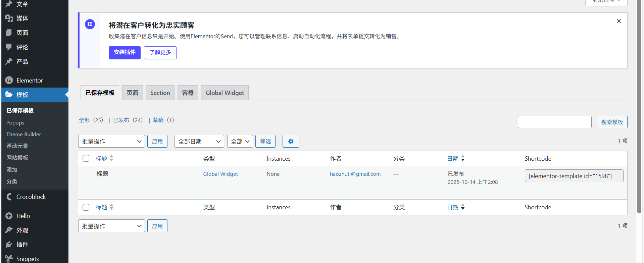Open the gear settings icon button
The image size is (644, 263).
click(291, 141)
